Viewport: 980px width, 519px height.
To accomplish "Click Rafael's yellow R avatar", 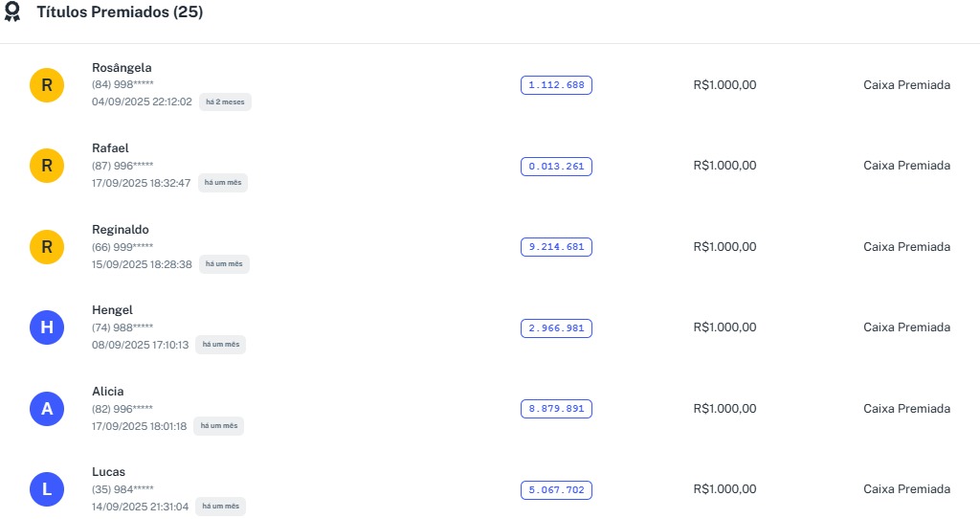I will tap(46, 166).
